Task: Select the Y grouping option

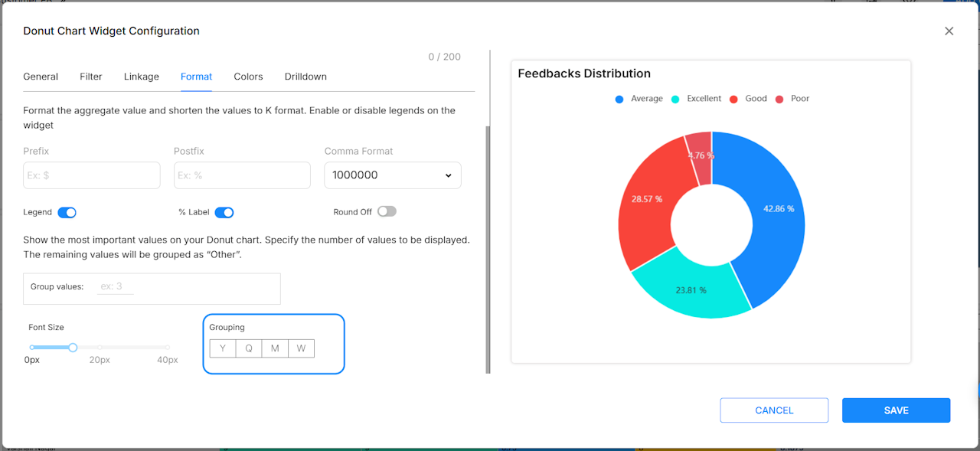Action: [x=223, y=348]
